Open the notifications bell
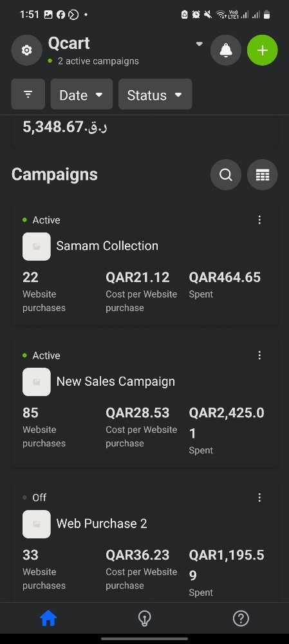This screenshot has height=644, width=289. point(226,50)
